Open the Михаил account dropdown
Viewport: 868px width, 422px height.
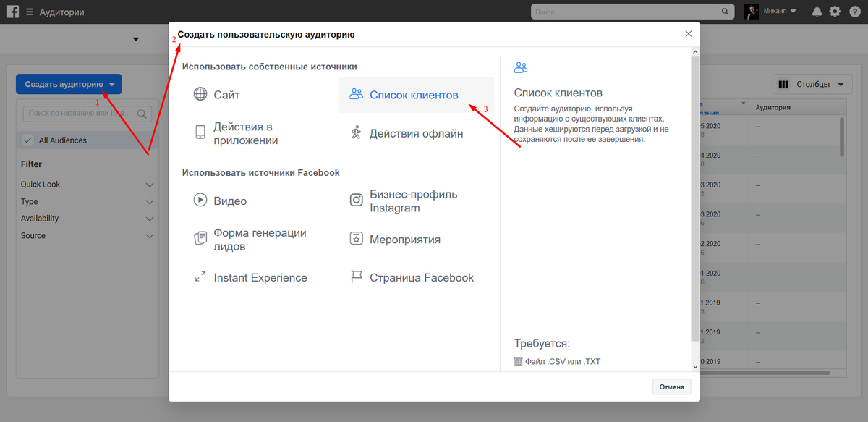tap(780, 12)
